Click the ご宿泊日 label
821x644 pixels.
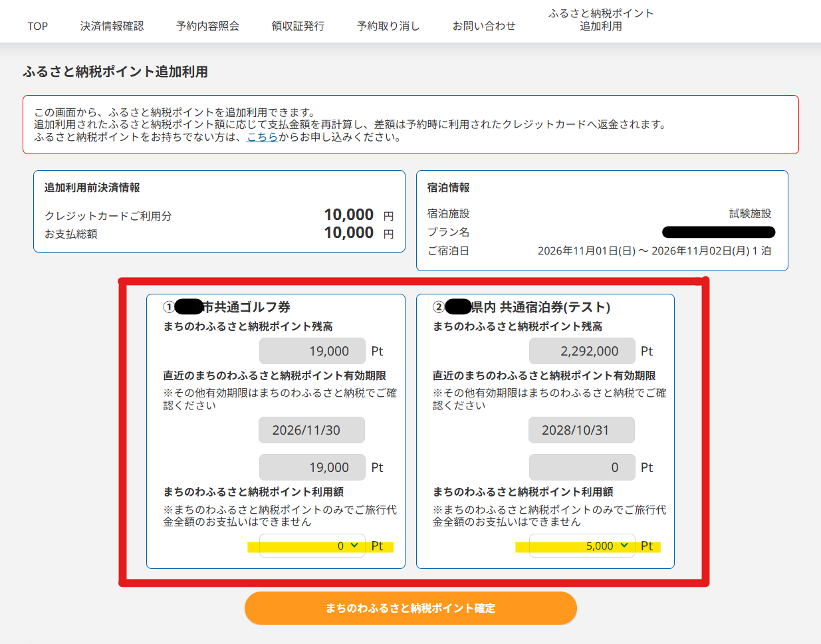click(449, 251)
